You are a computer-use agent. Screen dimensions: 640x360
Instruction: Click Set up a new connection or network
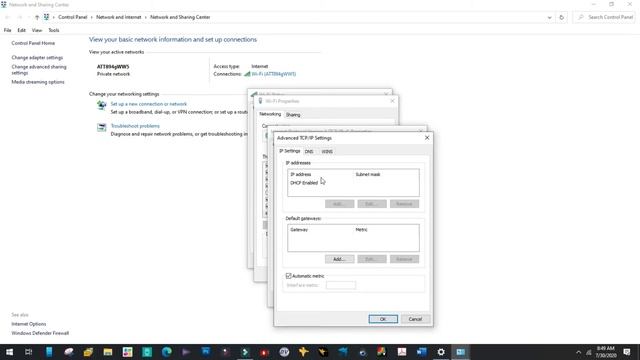coord(149,104)
